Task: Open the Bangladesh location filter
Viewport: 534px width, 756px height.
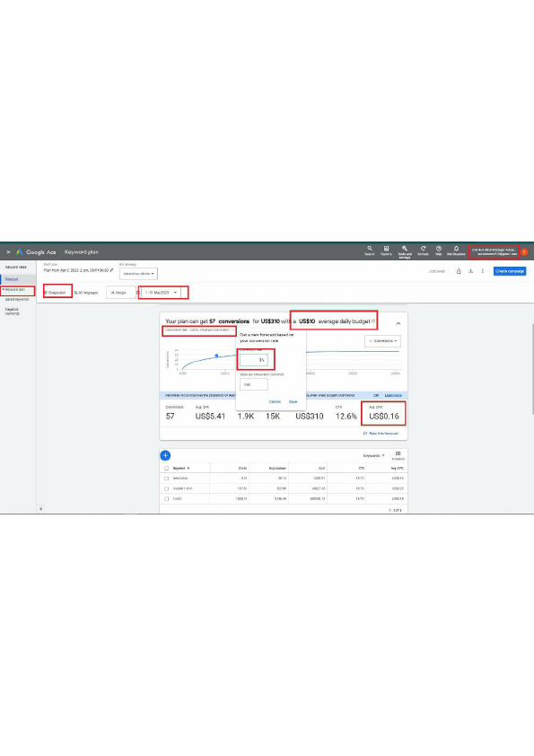Action: [x=57, y=293]
